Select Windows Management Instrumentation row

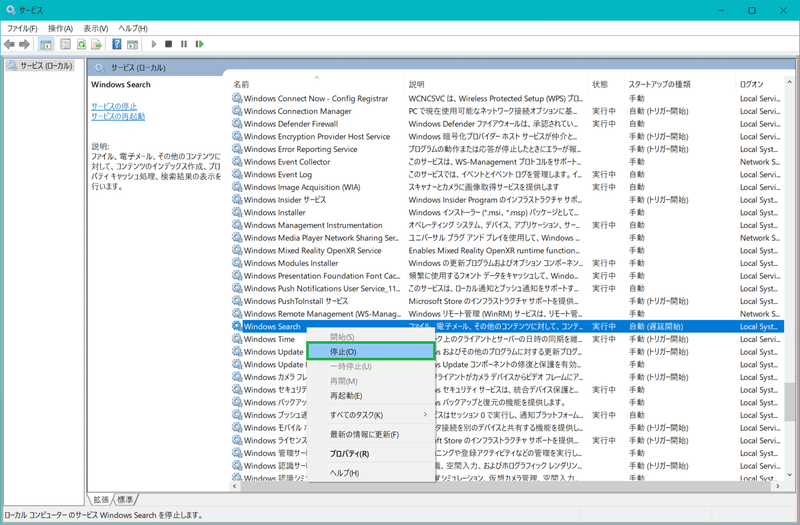508,225
